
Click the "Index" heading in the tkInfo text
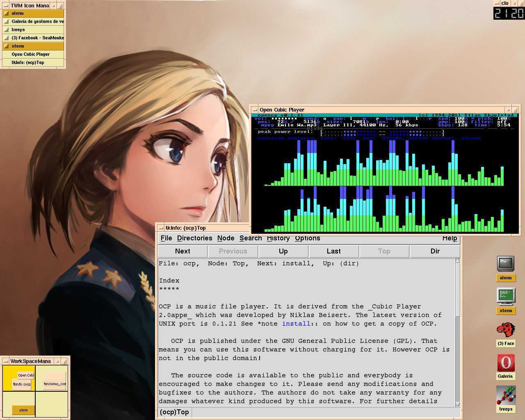(169, 281)
